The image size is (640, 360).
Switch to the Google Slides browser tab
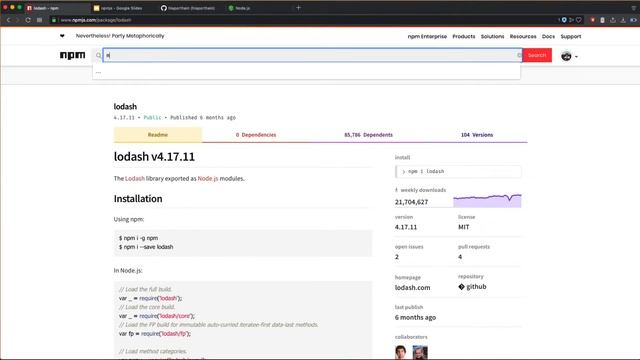point(122,8)
